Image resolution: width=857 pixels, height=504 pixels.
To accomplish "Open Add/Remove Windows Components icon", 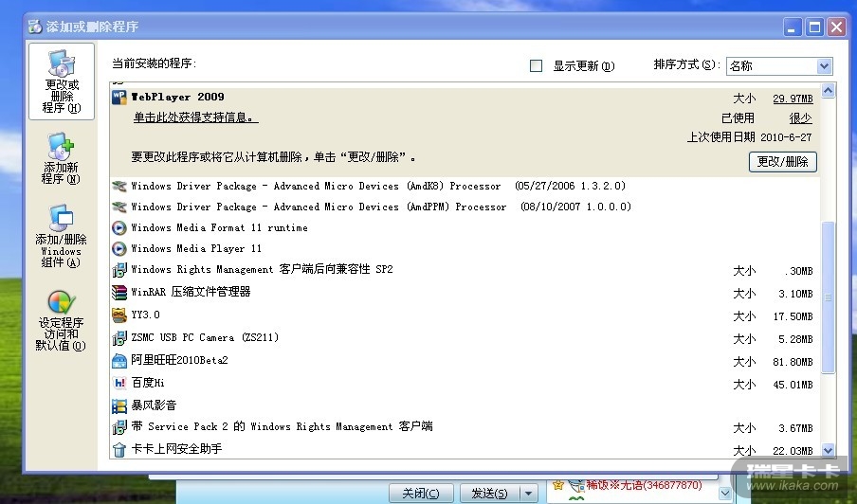I will (61, 219).
